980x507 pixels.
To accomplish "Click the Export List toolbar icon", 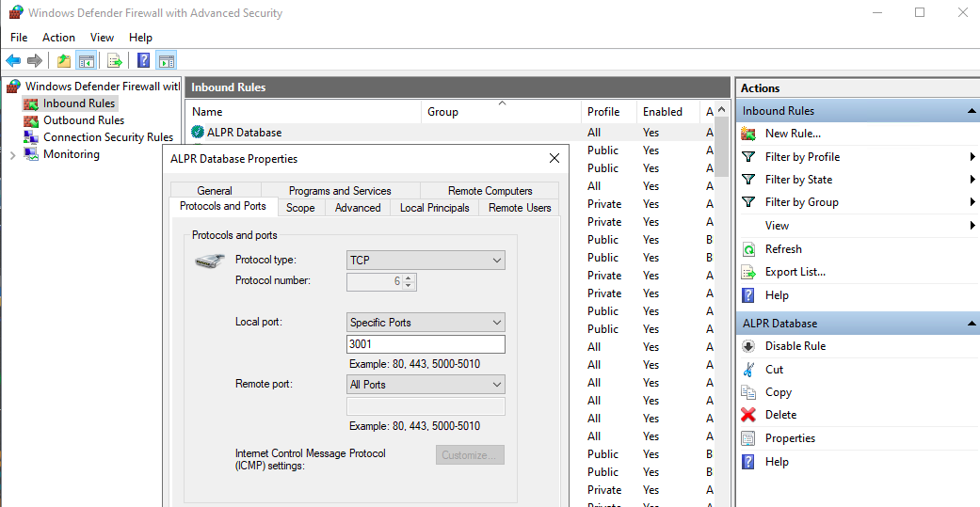I will click(x=114, y=60).
